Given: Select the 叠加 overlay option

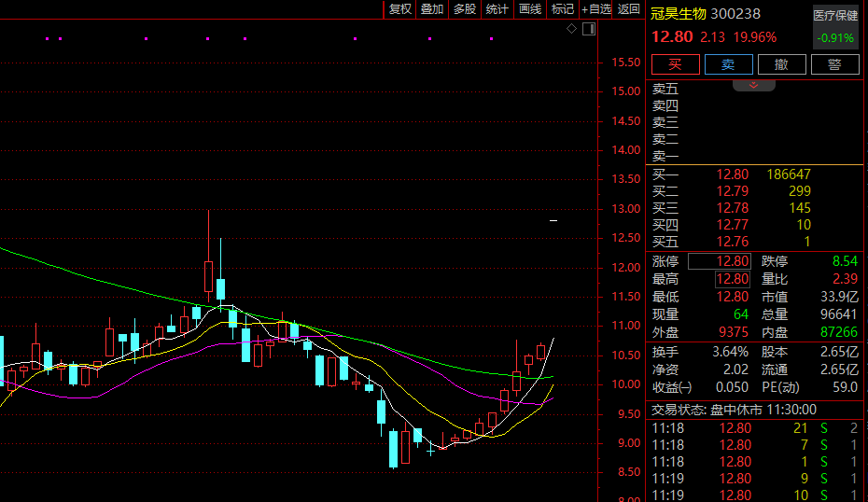Looking at the screenshot, I should click(432, 9).
